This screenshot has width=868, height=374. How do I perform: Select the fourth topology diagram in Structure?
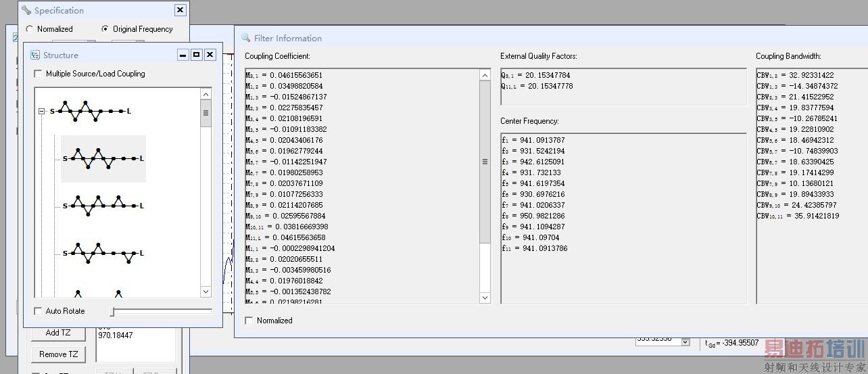[103, 252]
